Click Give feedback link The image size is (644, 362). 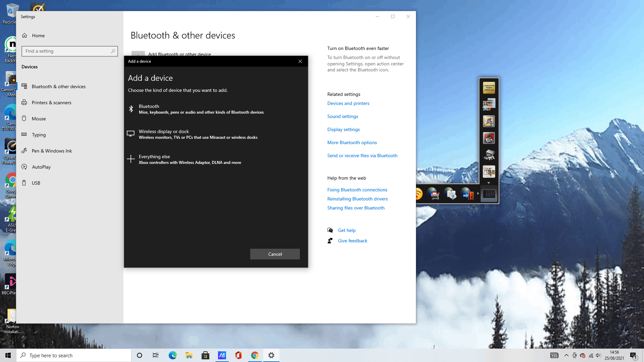(353, 241)
